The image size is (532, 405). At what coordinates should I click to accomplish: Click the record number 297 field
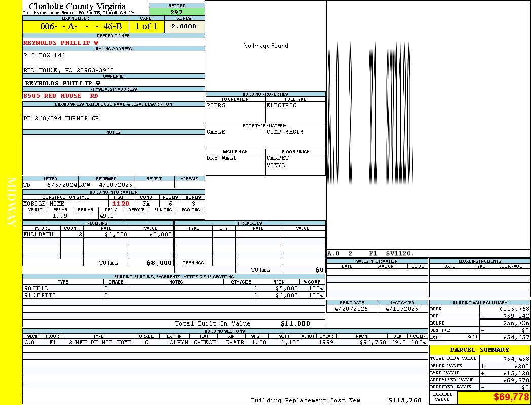point(177,12)
